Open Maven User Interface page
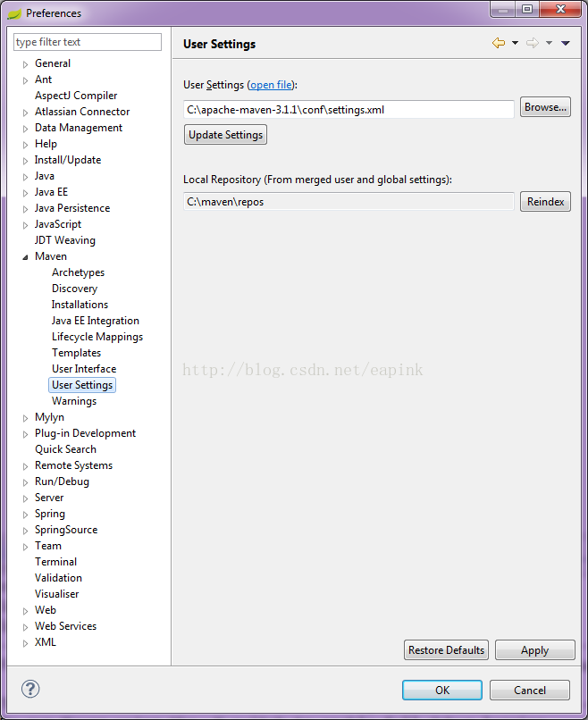This screenshot has height=720, width=588. click(x=84, y=369)
